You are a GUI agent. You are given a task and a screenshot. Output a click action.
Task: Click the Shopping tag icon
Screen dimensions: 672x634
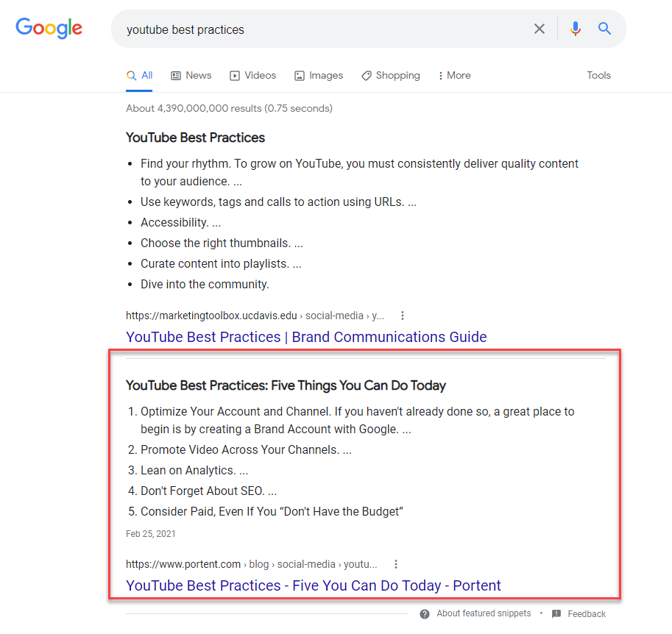[366, 75]
